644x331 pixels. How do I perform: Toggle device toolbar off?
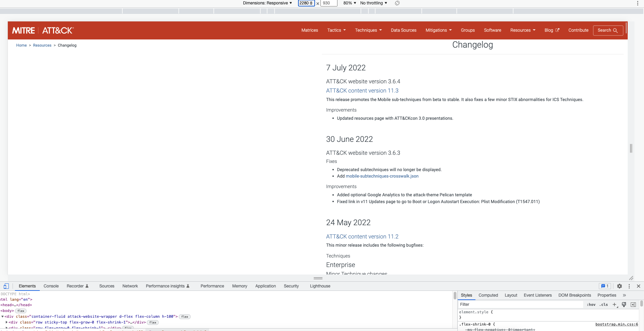tap(6, 286)
